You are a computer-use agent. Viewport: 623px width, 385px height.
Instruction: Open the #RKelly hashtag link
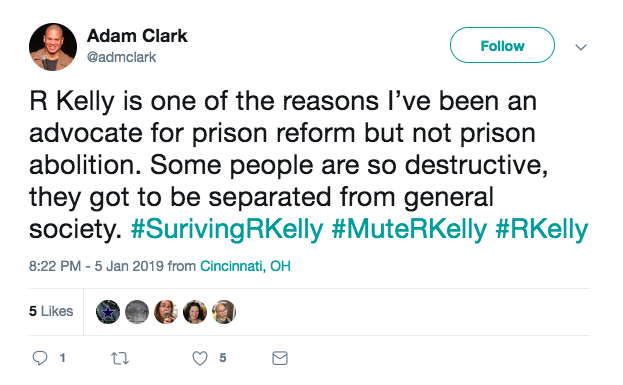[x=542, y=229]
